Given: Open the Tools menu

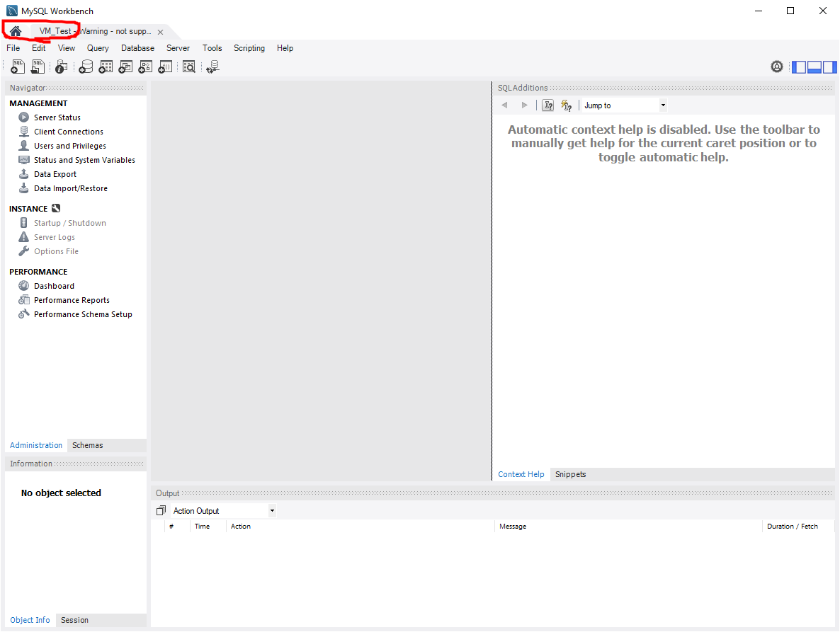Looking at the screenshot, I should pyautogui.click(x=212, y=48).
